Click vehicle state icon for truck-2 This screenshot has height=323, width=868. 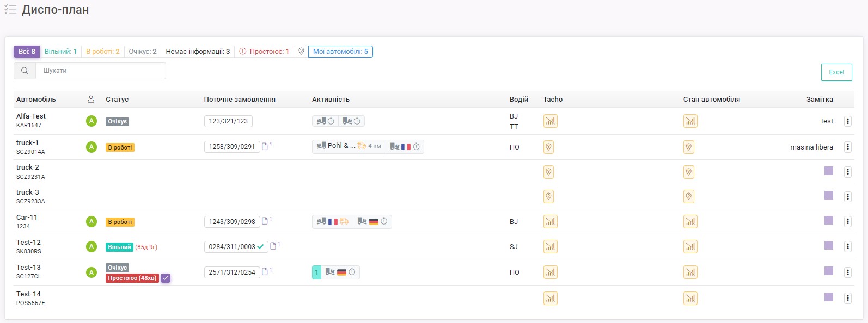click(688, 172)
